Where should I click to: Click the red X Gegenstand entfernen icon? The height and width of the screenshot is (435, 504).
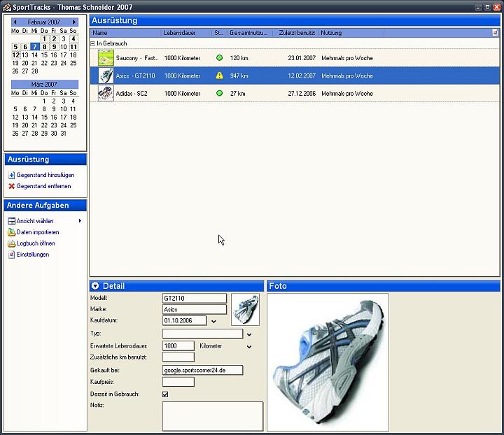point(11,186)
